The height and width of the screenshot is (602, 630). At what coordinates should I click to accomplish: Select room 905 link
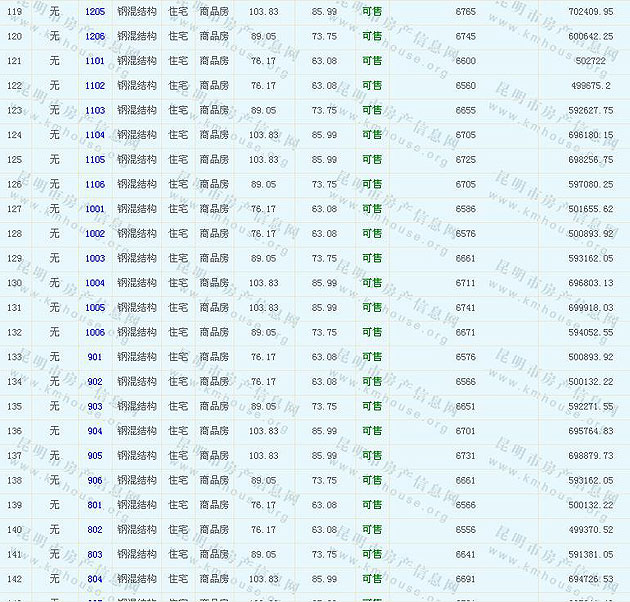tap(95, 456)
